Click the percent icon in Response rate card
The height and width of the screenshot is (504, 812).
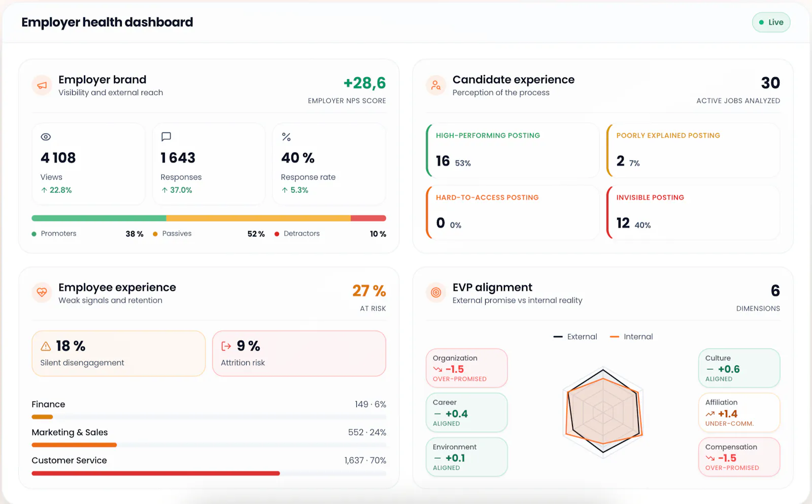point(286,137)
